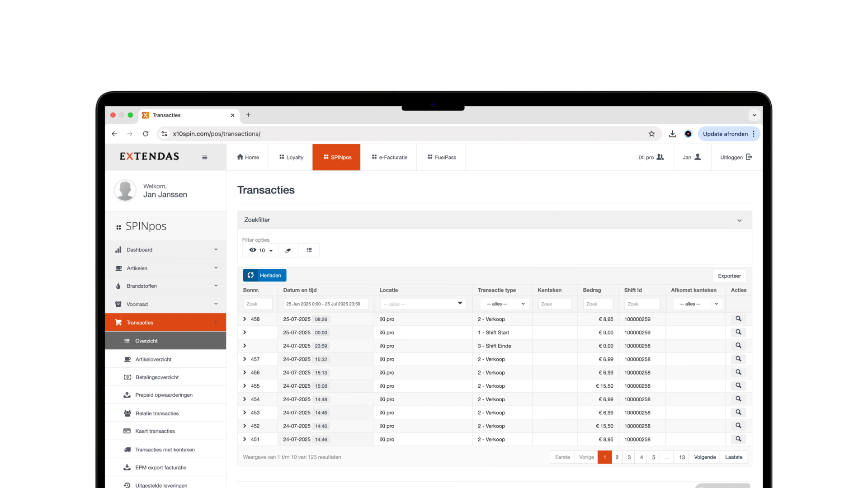Click the eraser clear-filters icon
868x488 pixels.
[288, 250]
